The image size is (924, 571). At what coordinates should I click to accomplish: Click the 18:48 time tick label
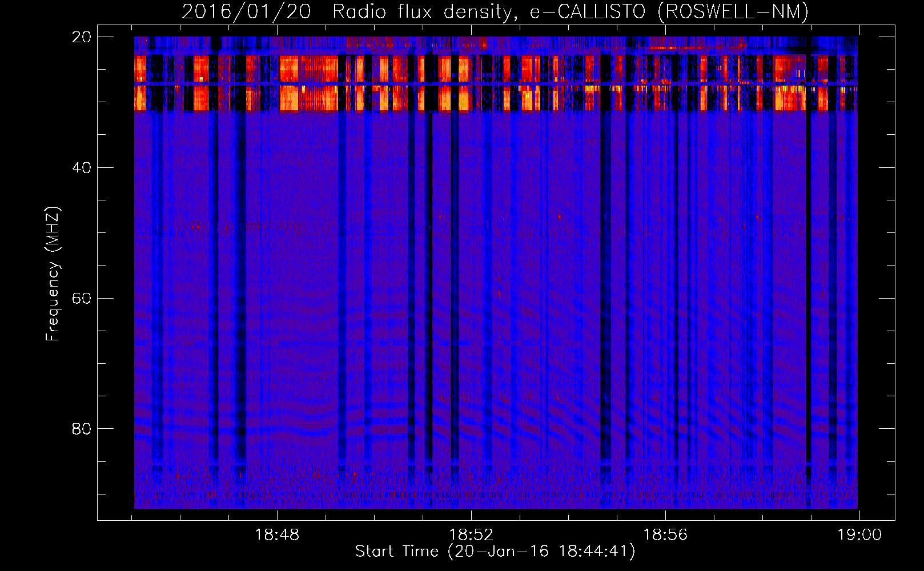[277, 535]
